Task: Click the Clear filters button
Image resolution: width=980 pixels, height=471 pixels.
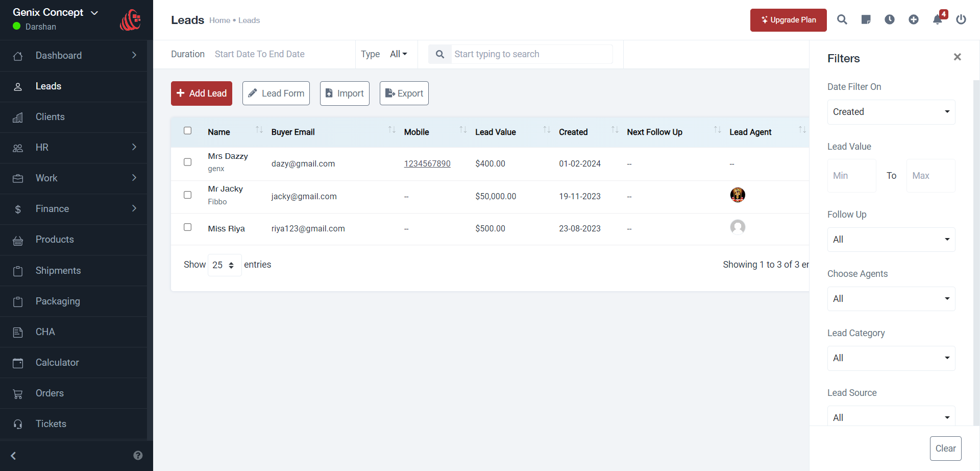Action: pos(946,449)
